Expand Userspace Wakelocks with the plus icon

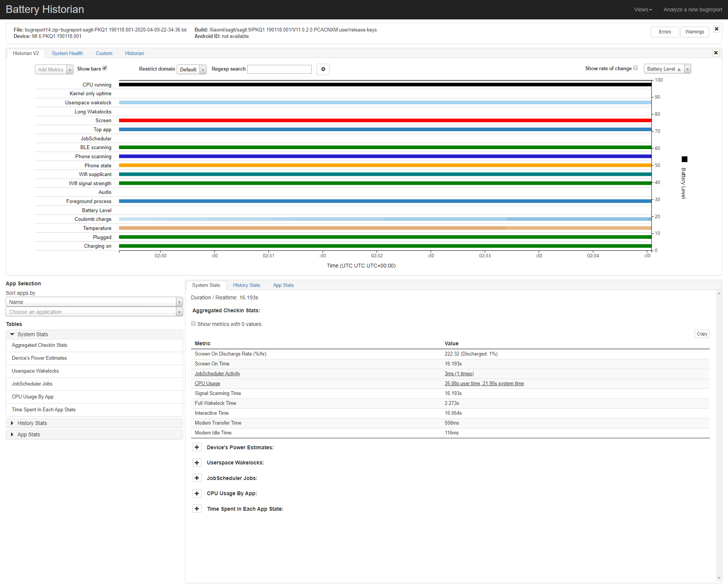[x=197, y=463]
